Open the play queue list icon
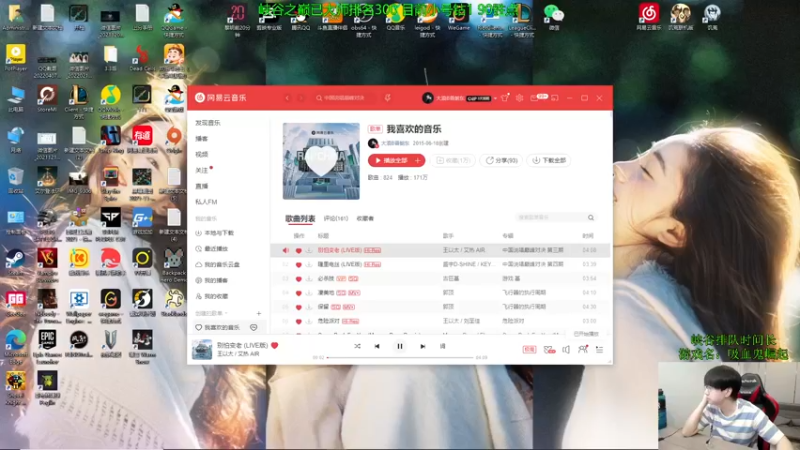800x450 pixels. pos(599,349)
